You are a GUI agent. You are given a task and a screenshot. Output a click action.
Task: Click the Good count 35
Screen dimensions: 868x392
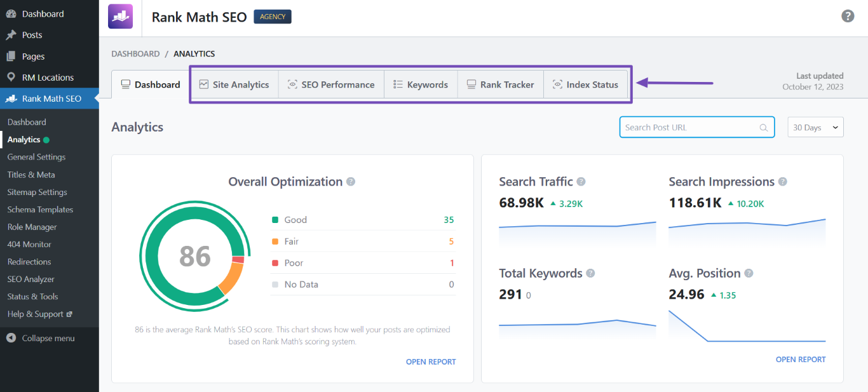449,220
